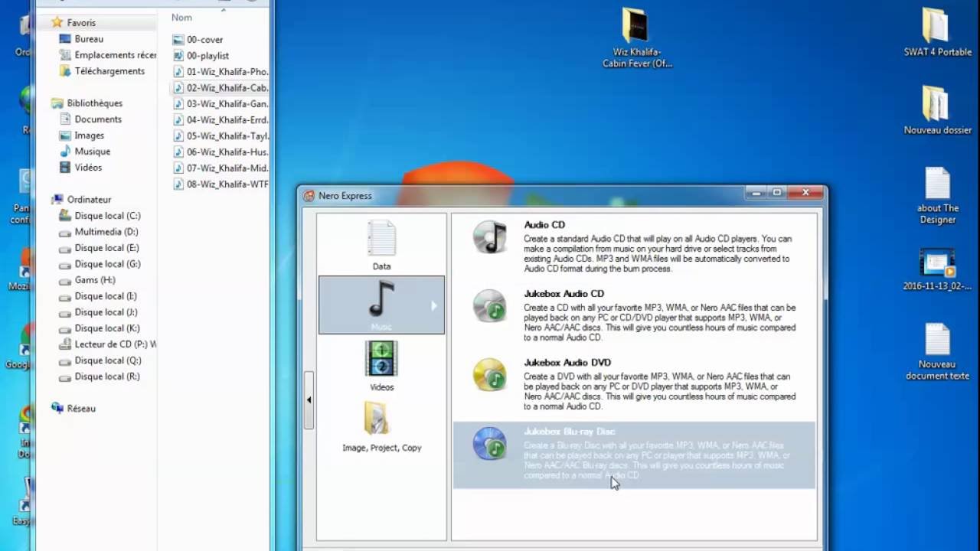Viewport: 980px width, 551px height.
Task: Open Disque local (Q:) drive
Action: pos(100,360)
